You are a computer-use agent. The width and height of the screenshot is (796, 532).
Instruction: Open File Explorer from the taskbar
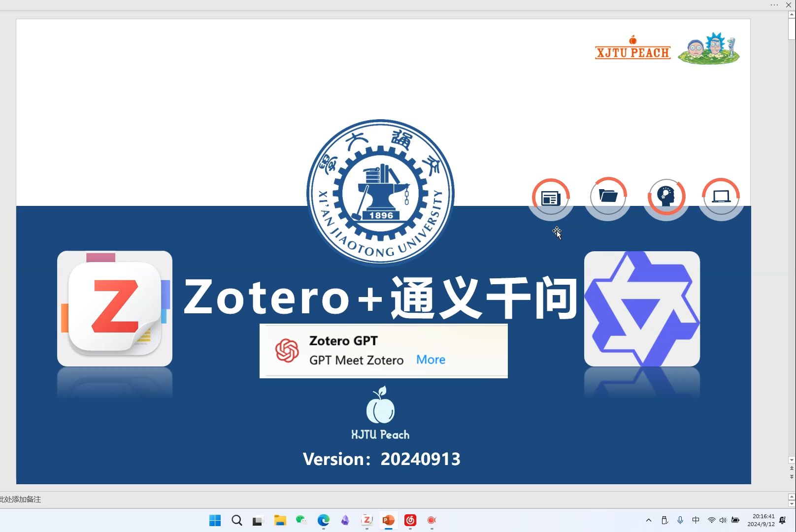(x=280, y=520)
